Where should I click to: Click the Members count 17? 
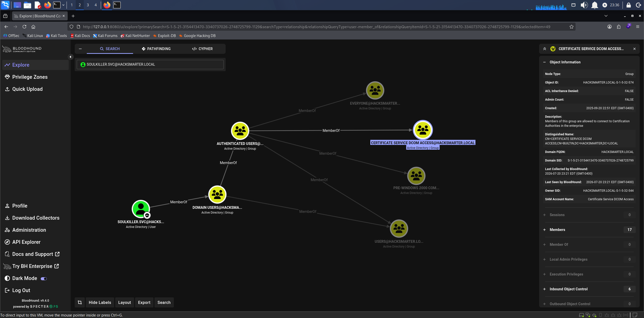coord(629,230)
